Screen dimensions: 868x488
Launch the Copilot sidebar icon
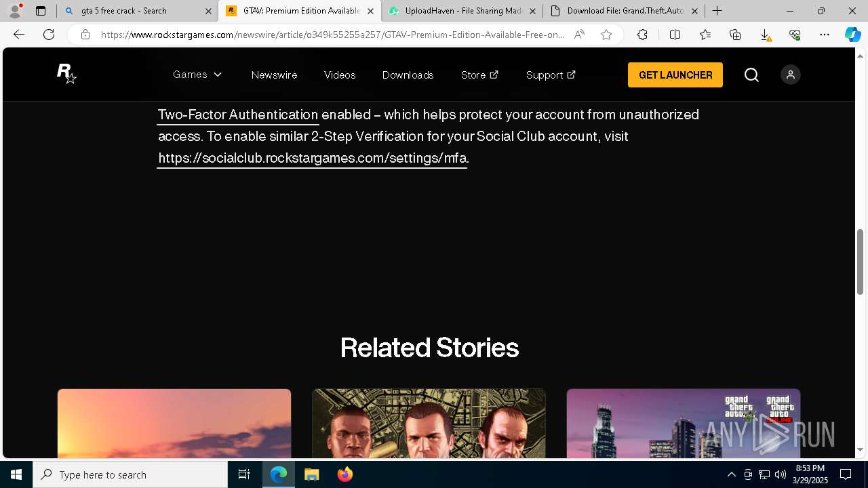click(x=852, y=35)
